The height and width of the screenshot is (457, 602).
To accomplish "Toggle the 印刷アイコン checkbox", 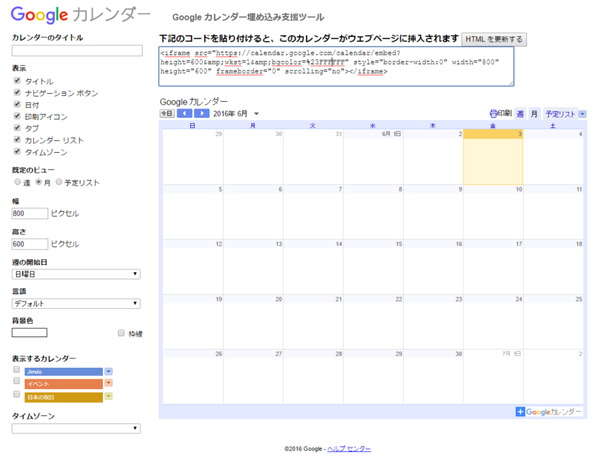I will 17,116.
